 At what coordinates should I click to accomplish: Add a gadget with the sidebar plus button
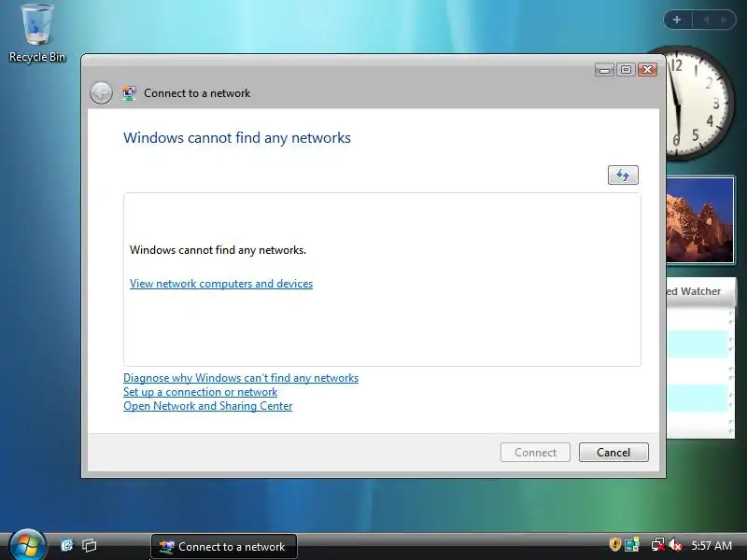coord(676,20)
